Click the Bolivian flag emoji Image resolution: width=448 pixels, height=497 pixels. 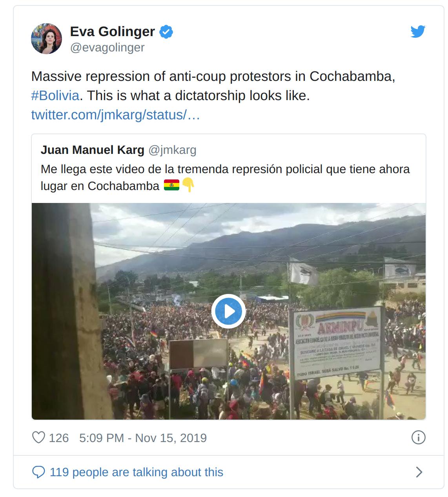pyautogui.click(x=171, y=185)
